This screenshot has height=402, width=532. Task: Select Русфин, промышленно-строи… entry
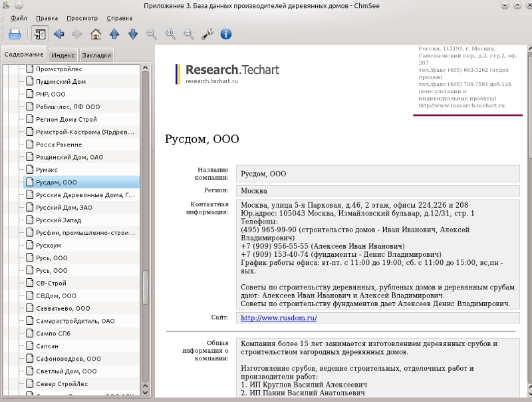86,232
